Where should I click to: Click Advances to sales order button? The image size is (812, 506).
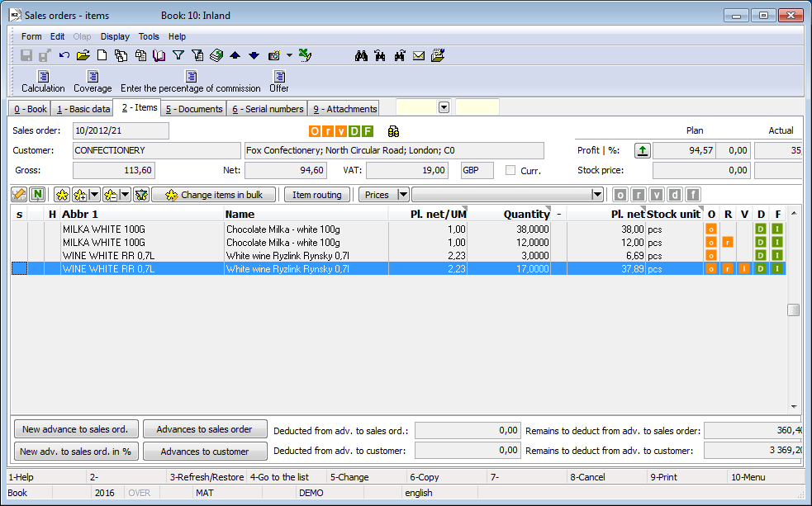205,429
